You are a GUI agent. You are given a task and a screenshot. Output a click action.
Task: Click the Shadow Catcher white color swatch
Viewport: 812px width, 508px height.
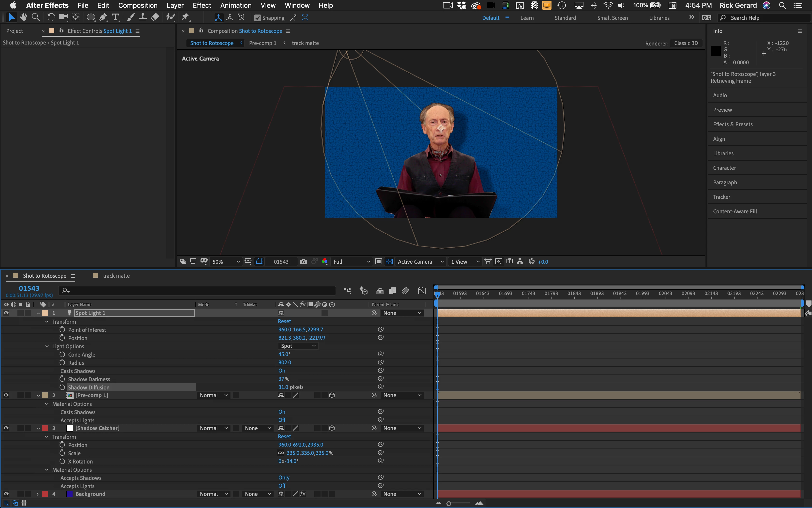[69, 428]
